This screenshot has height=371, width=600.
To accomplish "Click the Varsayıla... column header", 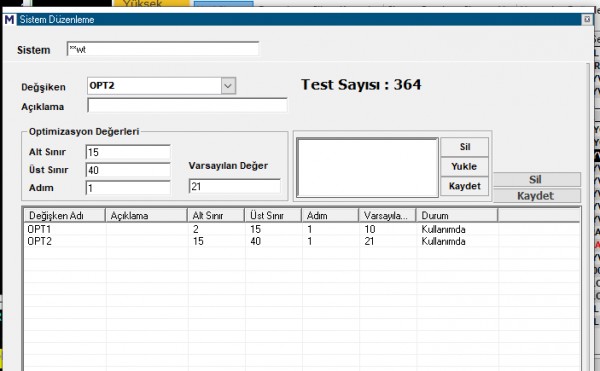I will [x=387, y=216].
